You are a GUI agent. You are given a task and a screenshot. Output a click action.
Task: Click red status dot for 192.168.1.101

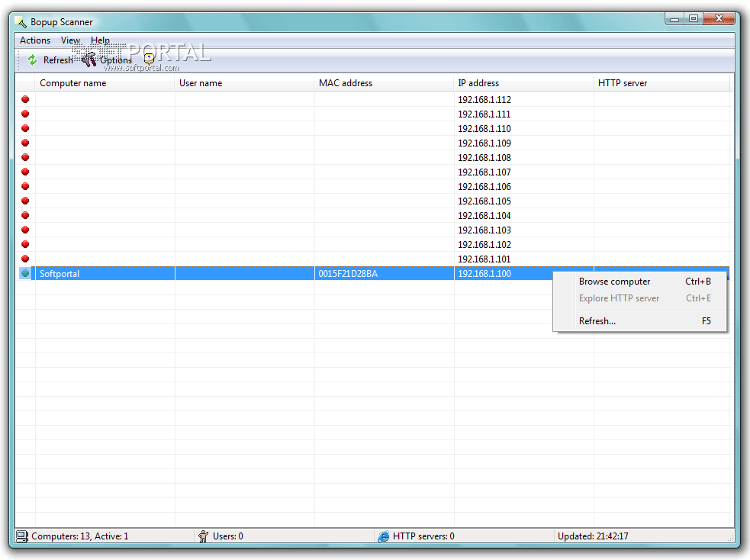[25, 259]
